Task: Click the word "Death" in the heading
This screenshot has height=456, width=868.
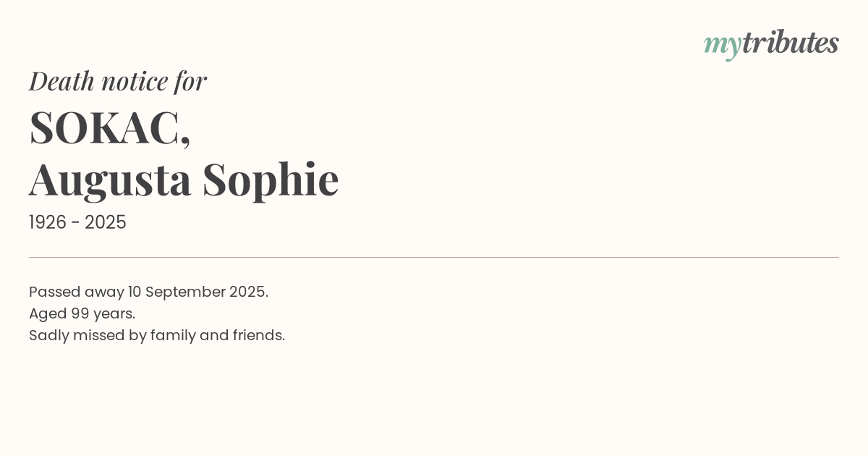Action: point(62,81)
